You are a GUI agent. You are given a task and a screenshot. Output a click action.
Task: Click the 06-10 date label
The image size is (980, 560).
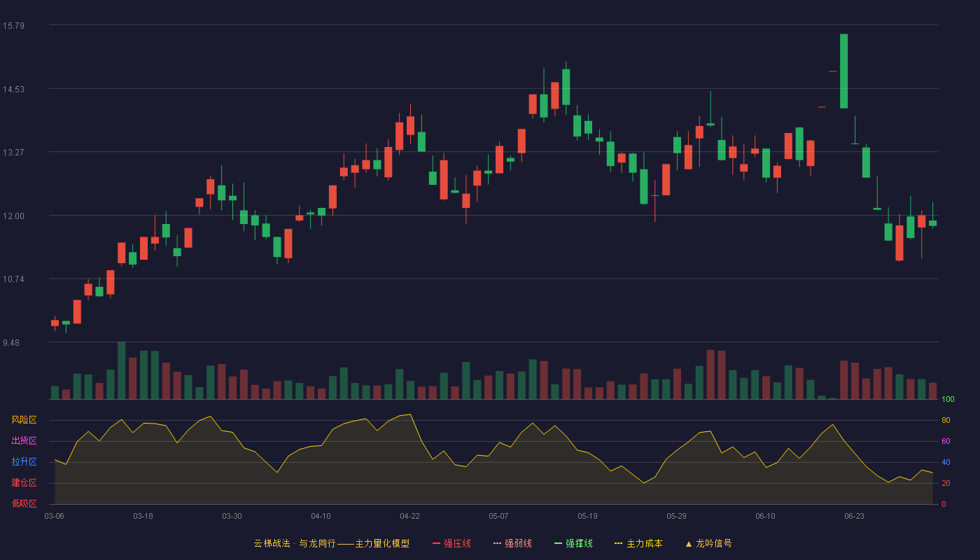[765, 516]
